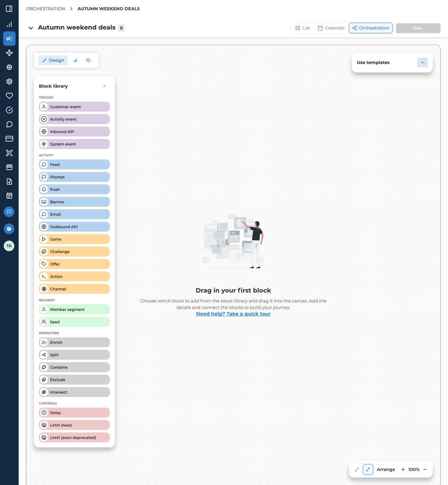This screenshot has width=448, height=485.
Task: Select the Member segment block
Action: [74, 309]
